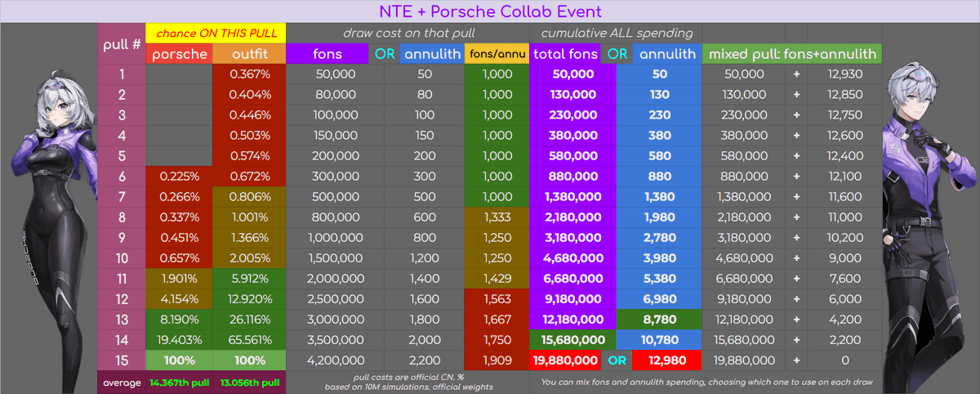
Task: Click the cumulative annulith cell 10,780
Action: [x=660, y=340]
